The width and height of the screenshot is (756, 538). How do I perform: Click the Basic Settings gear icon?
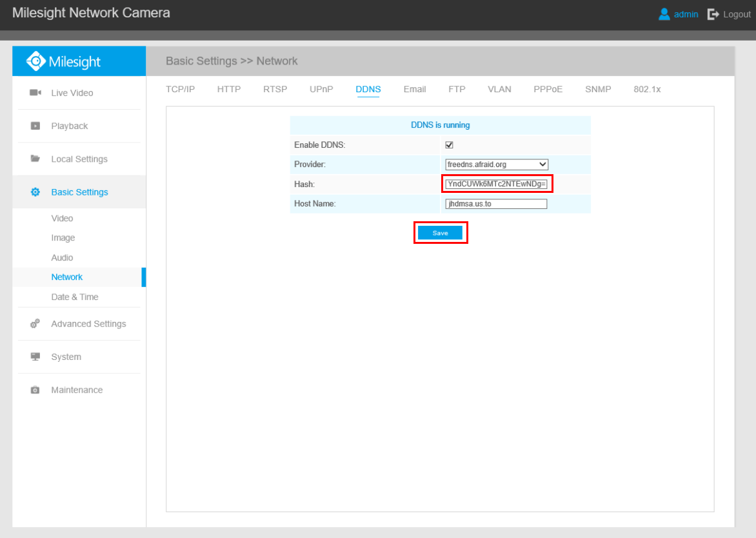coord(35,192)
